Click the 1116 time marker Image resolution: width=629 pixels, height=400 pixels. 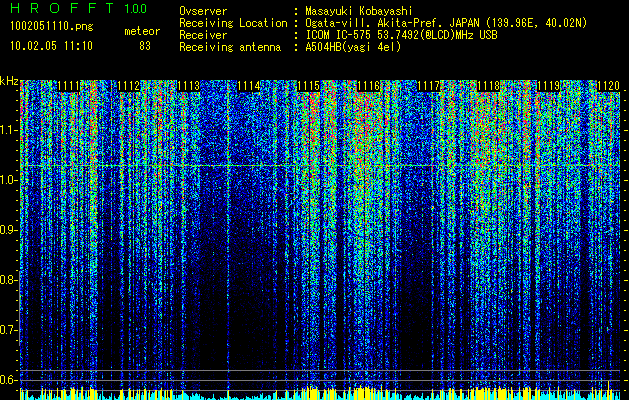pos(369,86)
